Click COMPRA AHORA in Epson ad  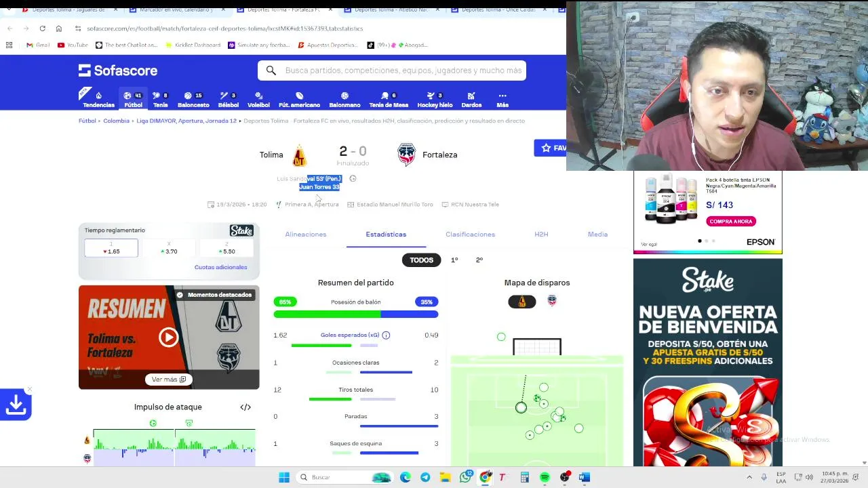pos(731,221)
